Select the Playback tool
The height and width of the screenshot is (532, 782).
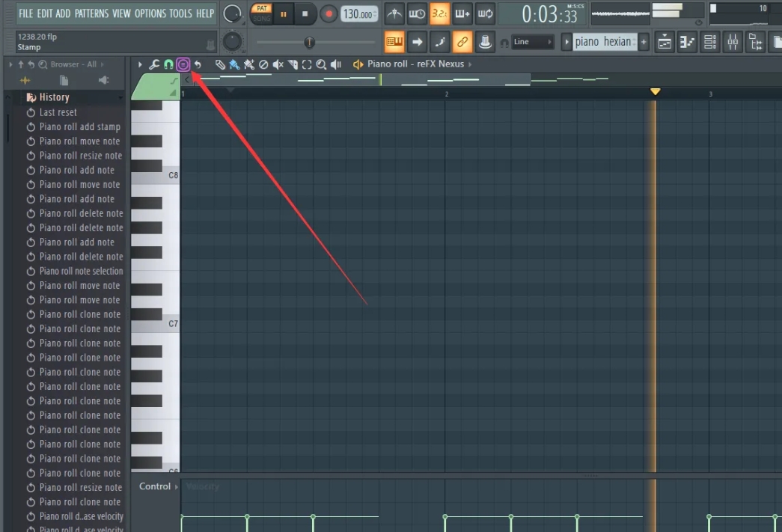point(335,64)
